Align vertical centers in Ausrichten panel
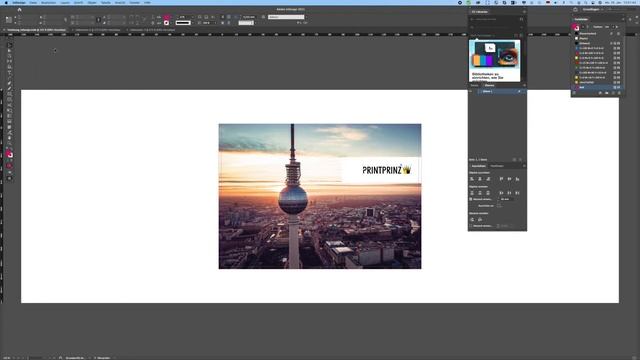 pos(509,179)
